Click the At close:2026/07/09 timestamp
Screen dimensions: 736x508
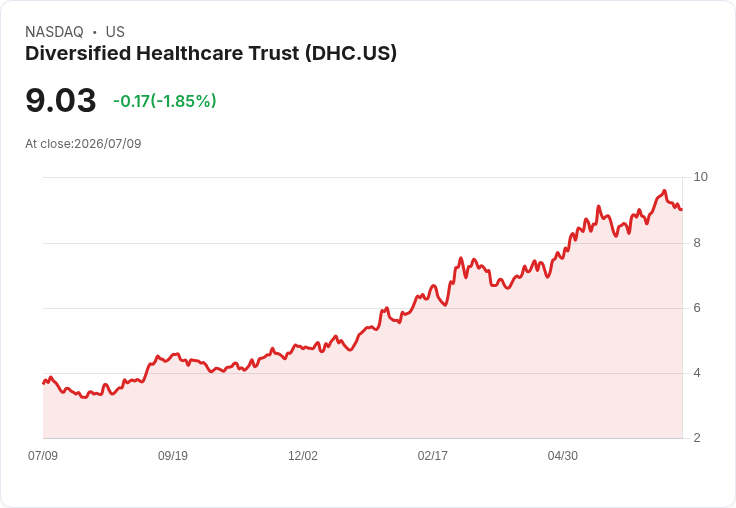pyautogui.click(x=83, y=144)
